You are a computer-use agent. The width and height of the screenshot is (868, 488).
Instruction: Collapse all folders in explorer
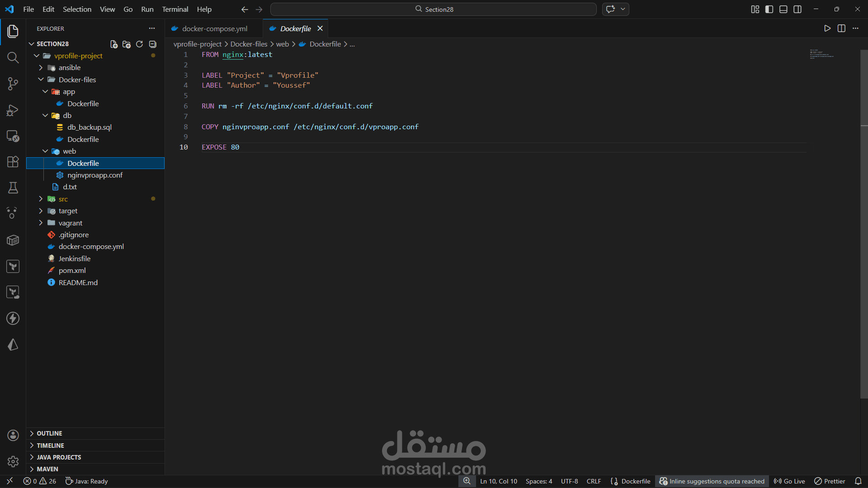pyautogui.click(x=153, y=44)
